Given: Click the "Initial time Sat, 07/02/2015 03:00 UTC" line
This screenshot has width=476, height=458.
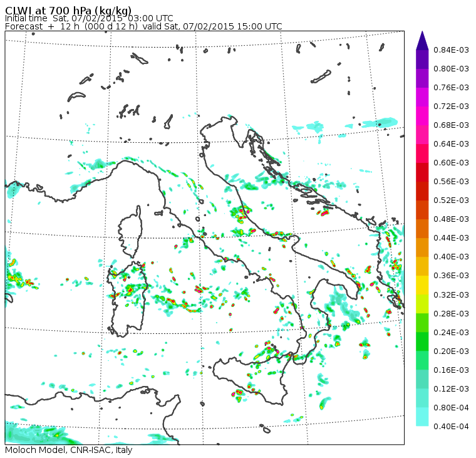Looking at the screenshot, I should pyautogui.click(x=89, y=18).
